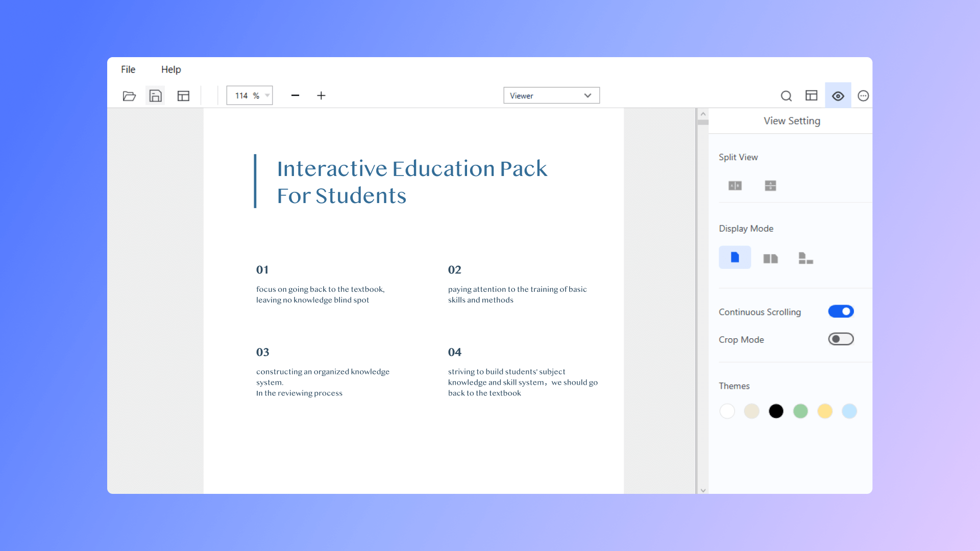The height and width of the screenshot is (551, 980).
Task: Toggle the sidebar panel layout icon
Action: pyautogui.click(x=183, y=95)
